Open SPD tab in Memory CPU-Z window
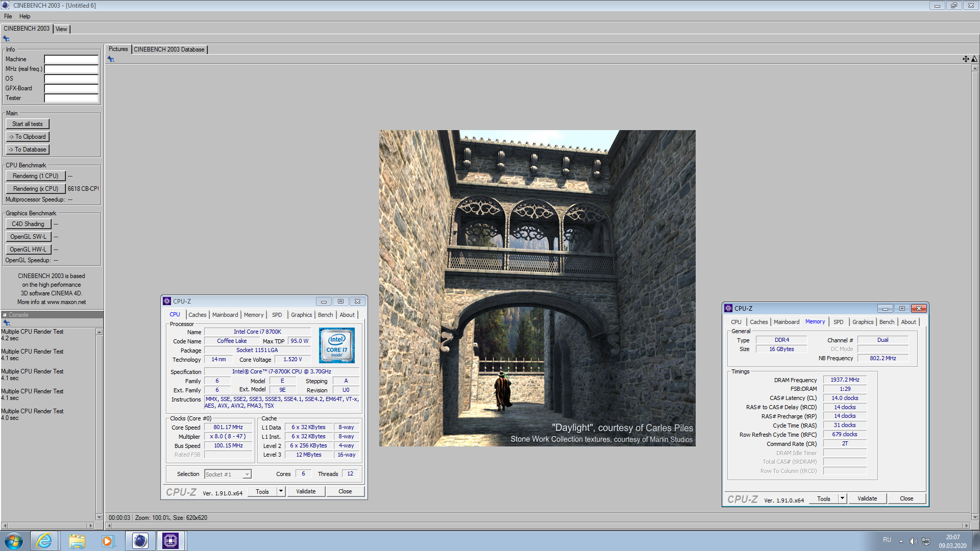The width and height of the screenshot is (980, 551). [838, 322]
